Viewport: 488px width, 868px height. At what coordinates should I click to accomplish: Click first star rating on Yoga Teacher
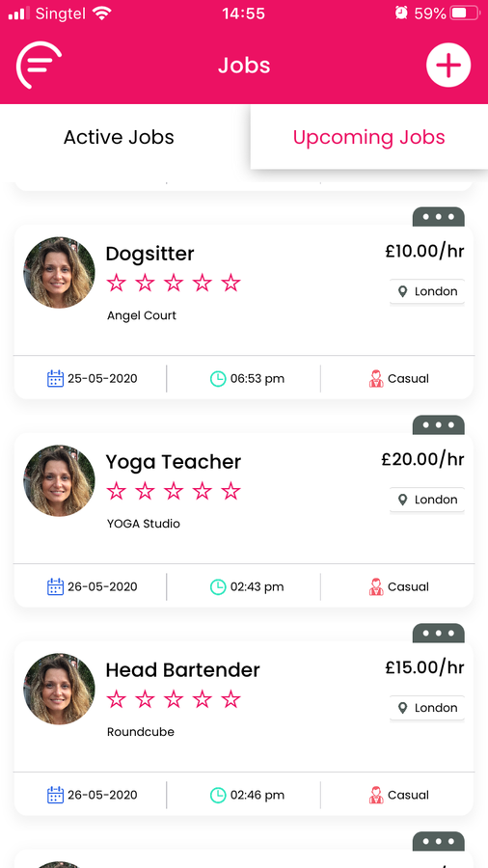click(x=116, y=491)
